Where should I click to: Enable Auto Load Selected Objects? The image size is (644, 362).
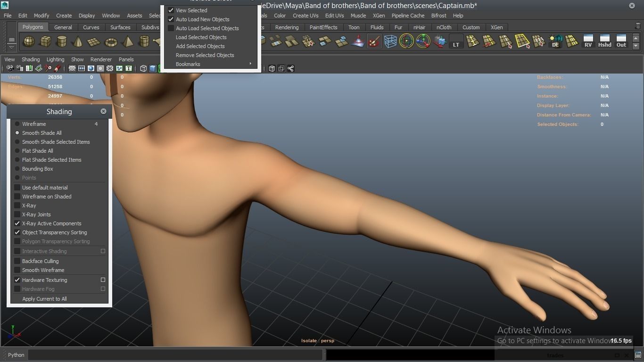[171, 28]
